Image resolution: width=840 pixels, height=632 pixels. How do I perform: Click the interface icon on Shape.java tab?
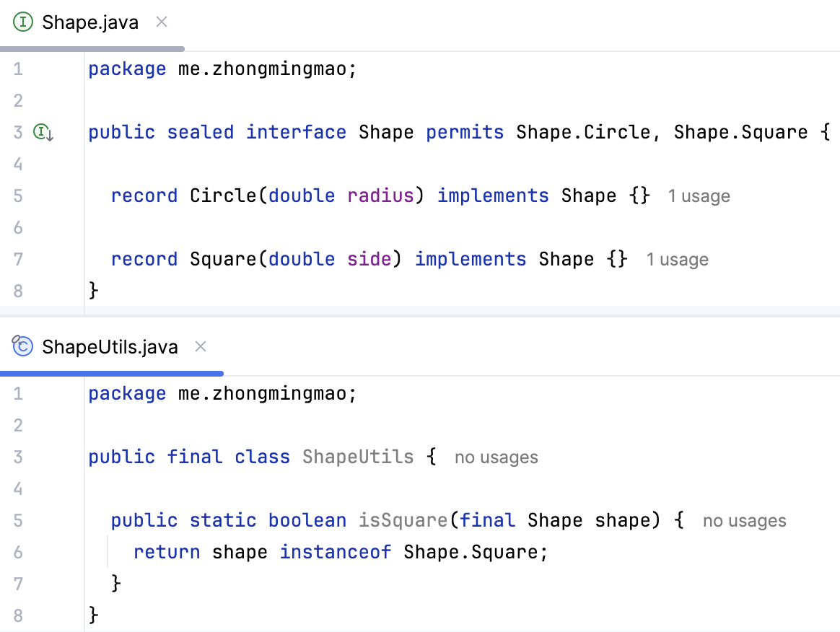pyautogui.click(x=24, y=22)
